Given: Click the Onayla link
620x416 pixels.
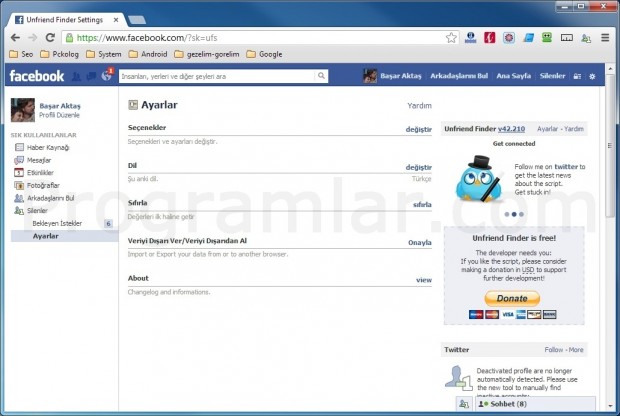Looking at the screenshot, I should tap(420, 242).
